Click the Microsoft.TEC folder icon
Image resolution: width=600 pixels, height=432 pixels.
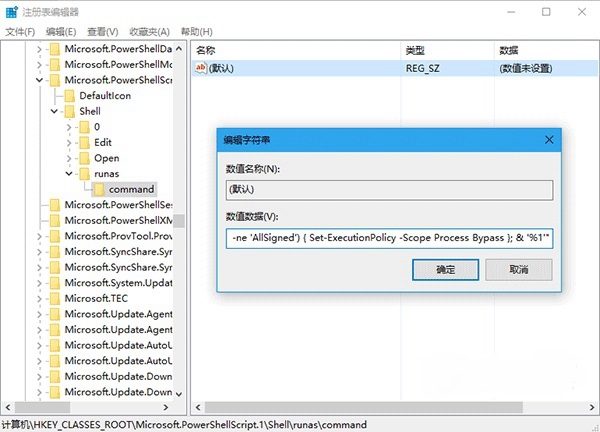pos(54,298)
